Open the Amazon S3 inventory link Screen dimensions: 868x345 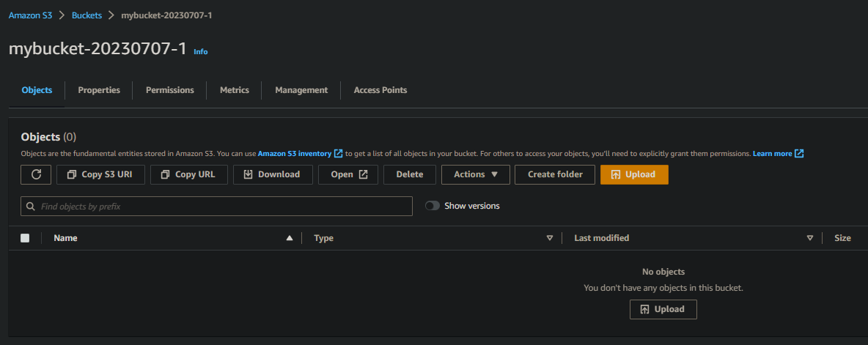coord(295,153)
